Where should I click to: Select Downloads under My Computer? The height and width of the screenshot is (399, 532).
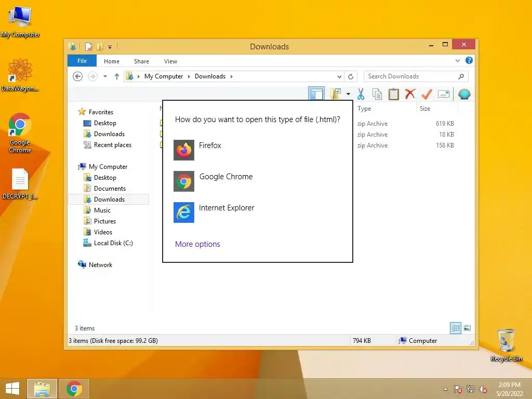(109, 199)
